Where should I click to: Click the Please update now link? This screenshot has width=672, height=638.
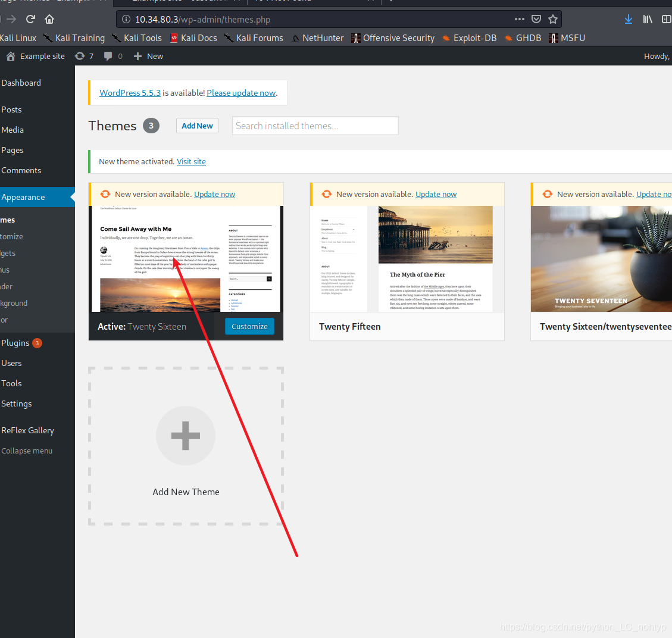click(241, 93)
